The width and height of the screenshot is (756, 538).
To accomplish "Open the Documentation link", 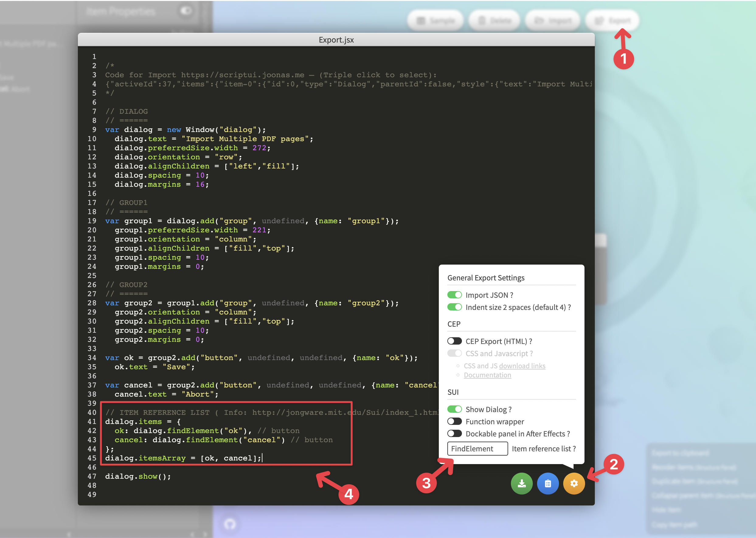I will pyautogui.click(x=487, y=375).
